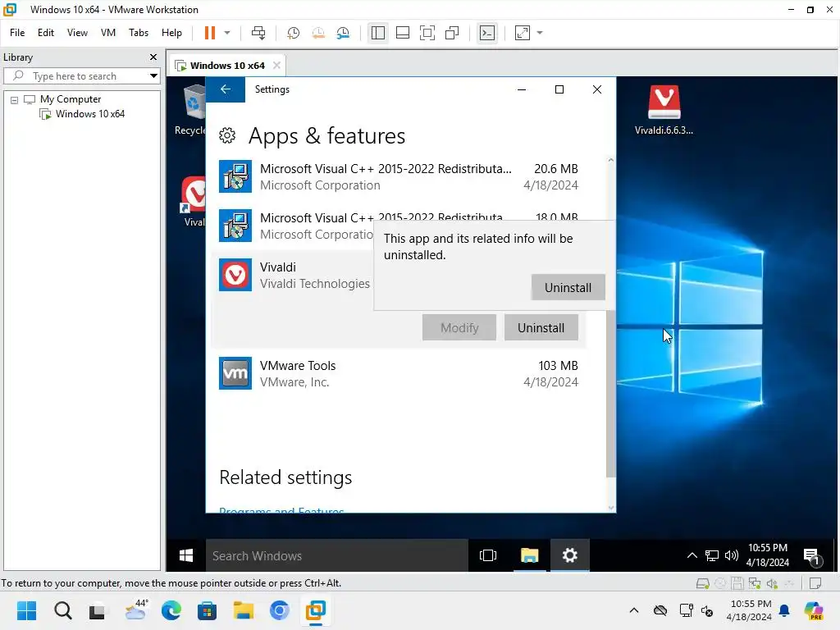Open the guest Windows 10 Start menu
The width and height of the screenshot is (840, 630).
coord(186,555)
